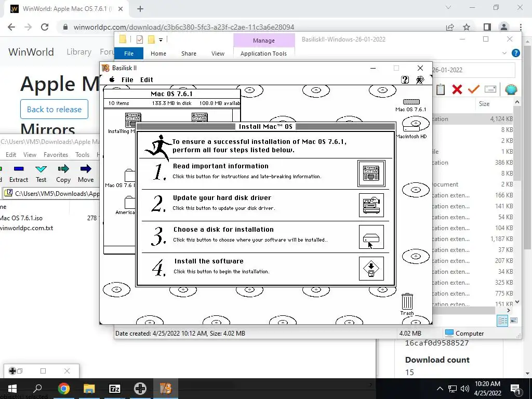This screenshot has height=399, width=532.
Task: Click the 7-Zip taskbar icon
Action: [115, 389]
